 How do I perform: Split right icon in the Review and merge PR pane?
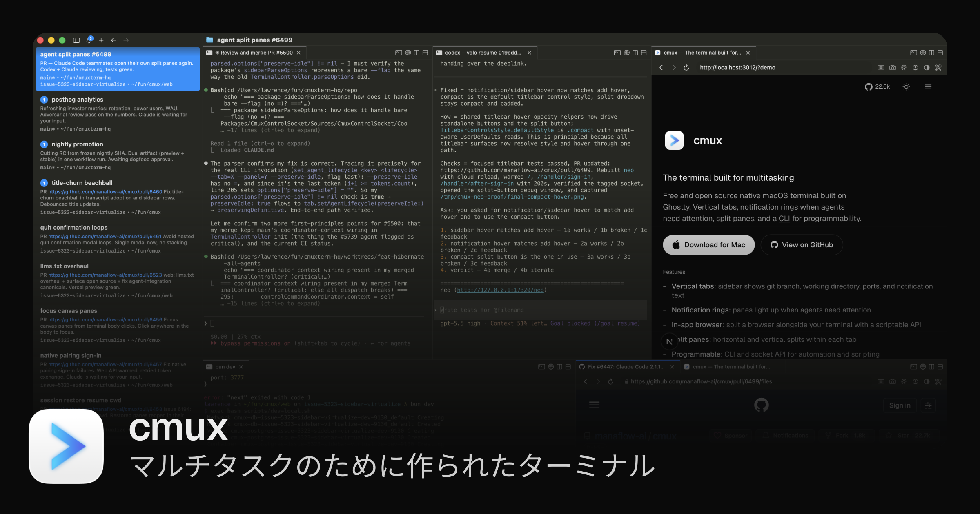click(x=416, y=53)
